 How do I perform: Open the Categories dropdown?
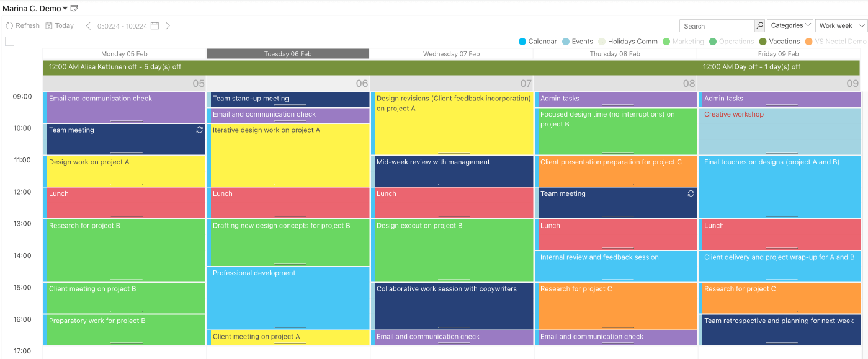click(x=790, y=25)
